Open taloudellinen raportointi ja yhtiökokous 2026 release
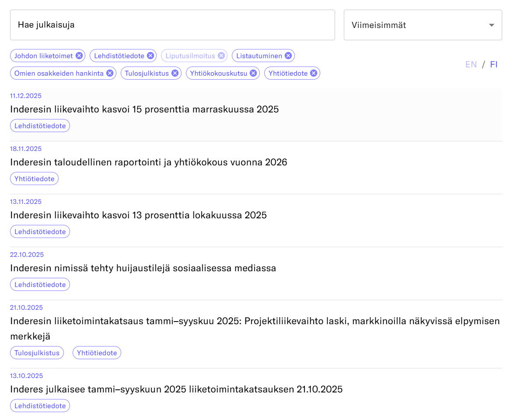This screenshot has height=420, width=514. 148,162
